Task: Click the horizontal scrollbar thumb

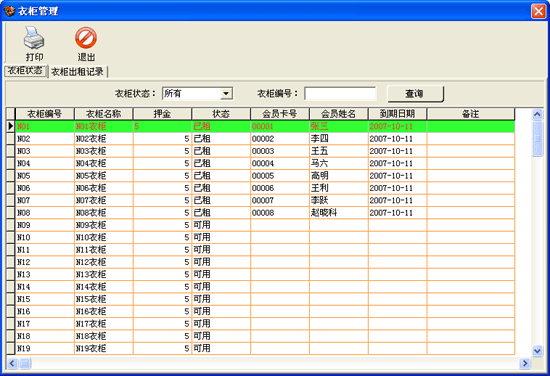Action: (x=25, y=363)
